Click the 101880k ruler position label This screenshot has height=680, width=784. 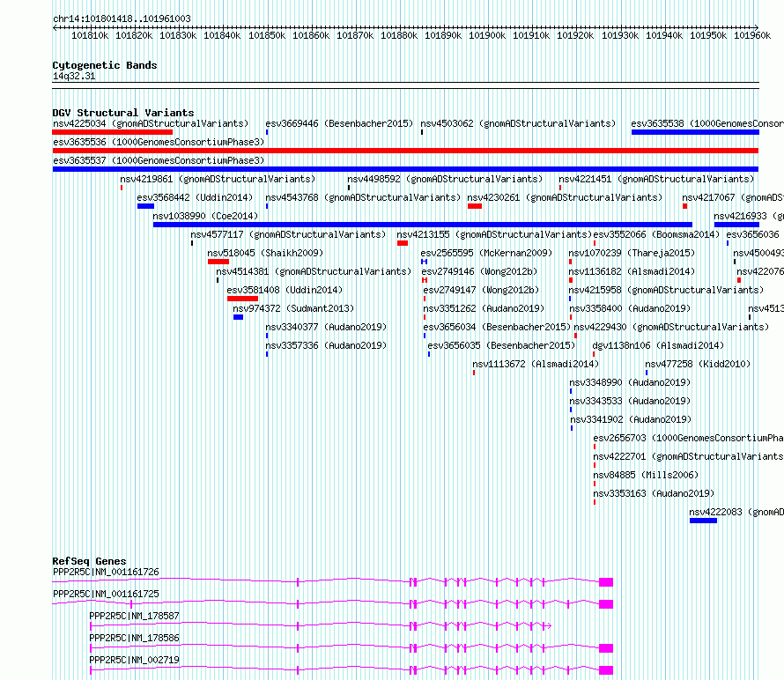pyautogui.click(x=399, y=35)
